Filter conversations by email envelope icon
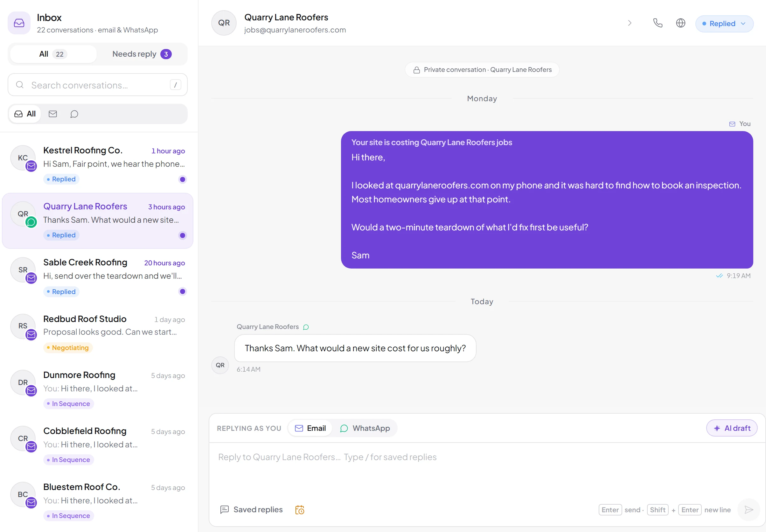Image resolution: width=766 pixels, height=532 pixels. [x=52, y=114]
